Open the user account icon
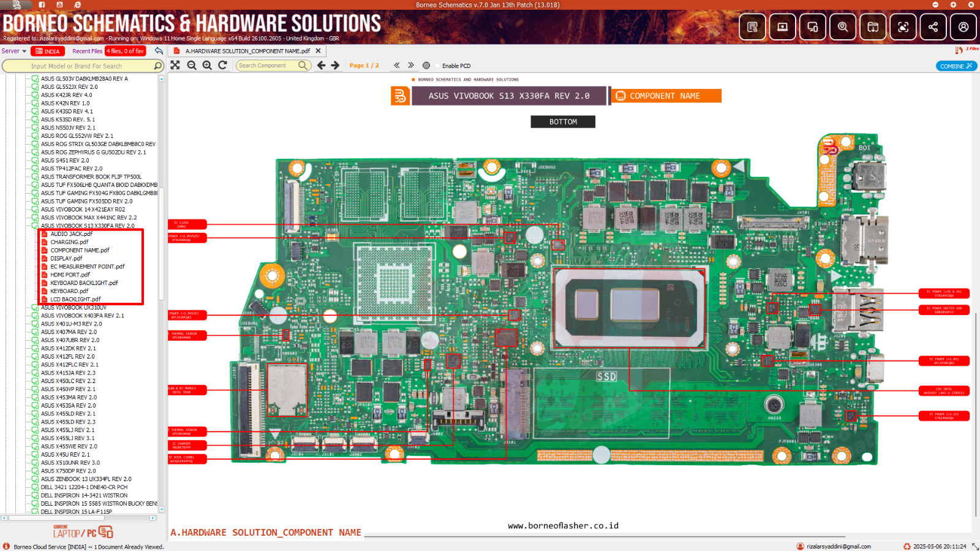980x551 pixels. pos(963,27)
